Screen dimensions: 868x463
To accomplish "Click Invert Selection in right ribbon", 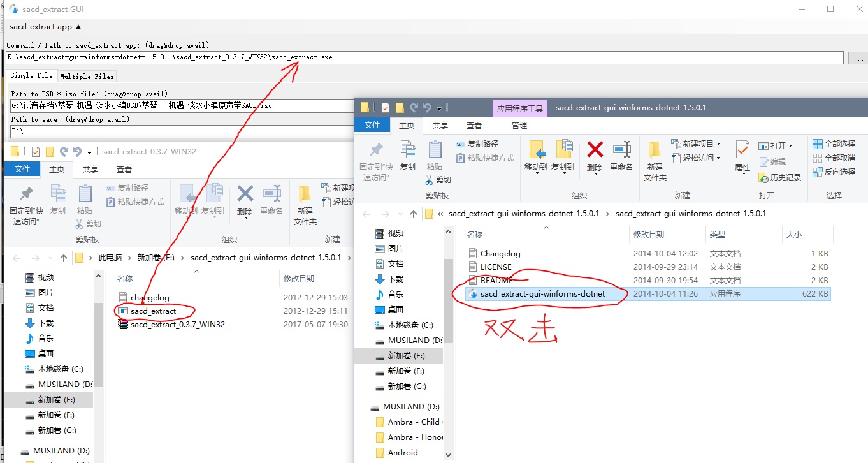I will pos(834,172).
